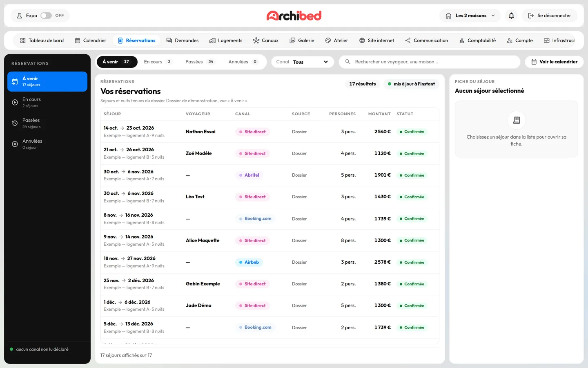Select the Annulées 0 tab
This screenshot has height=368, width=588.
tap(243, 62)
